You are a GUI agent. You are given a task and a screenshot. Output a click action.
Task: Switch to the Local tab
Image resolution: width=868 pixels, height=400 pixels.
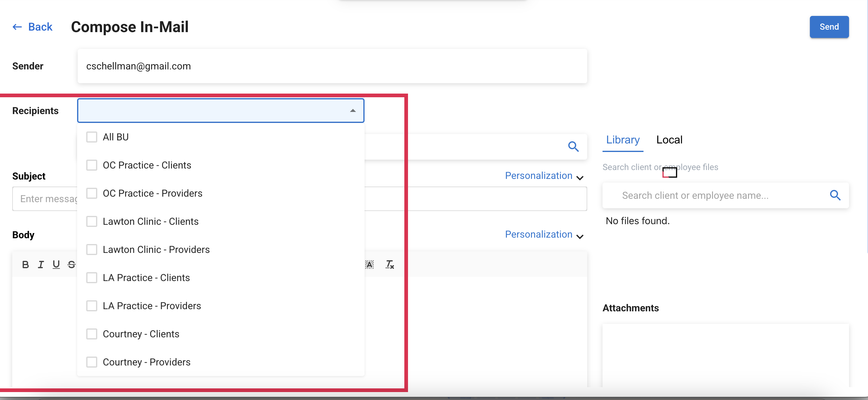(x=669, y=140)
